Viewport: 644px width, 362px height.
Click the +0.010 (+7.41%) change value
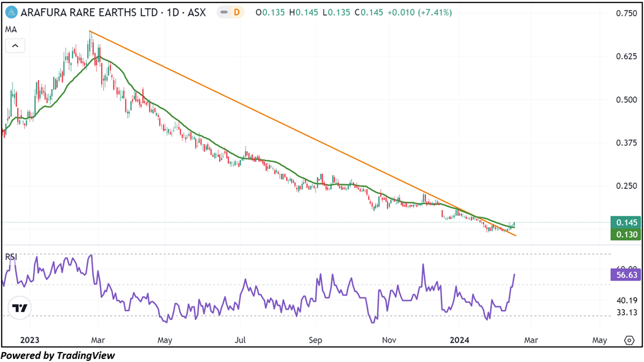419,13
